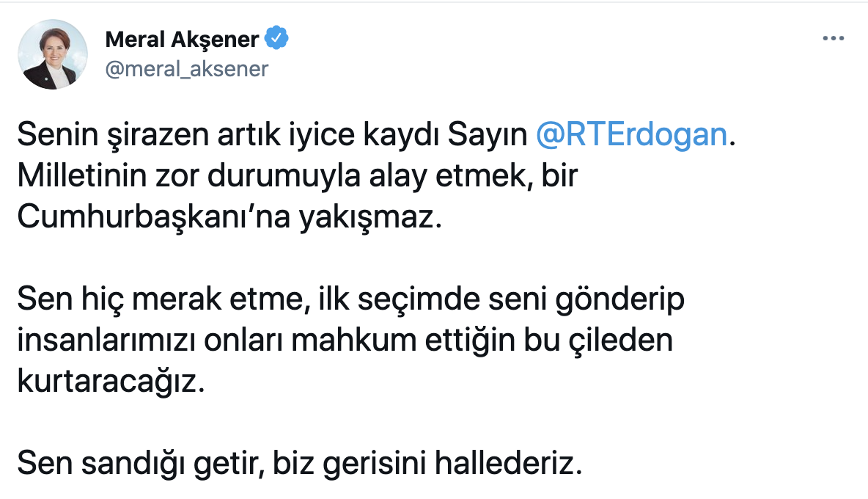Select the verification badge next to the name

click(x=277, y=38)
